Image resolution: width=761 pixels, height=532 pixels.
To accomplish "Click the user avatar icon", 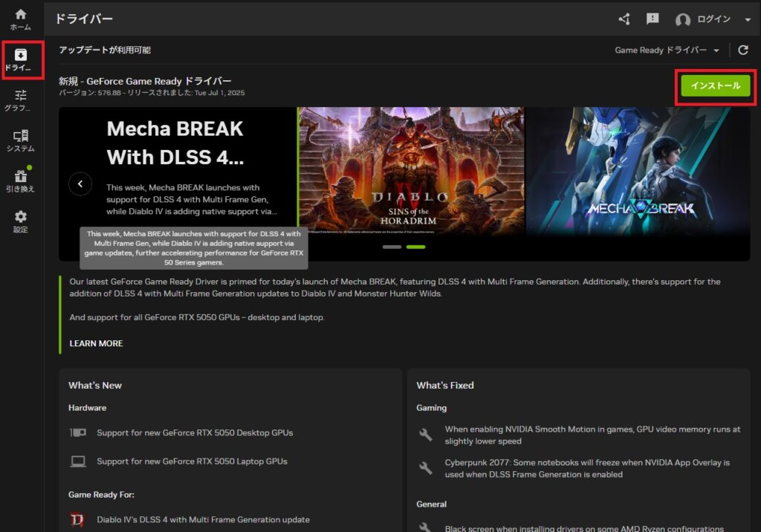I will [x=682, y=20].
